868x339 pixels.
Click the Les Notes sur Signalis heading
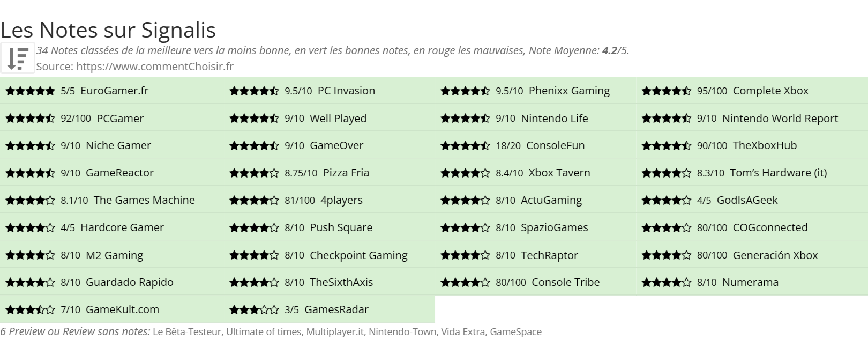click(x=108, y=30)
